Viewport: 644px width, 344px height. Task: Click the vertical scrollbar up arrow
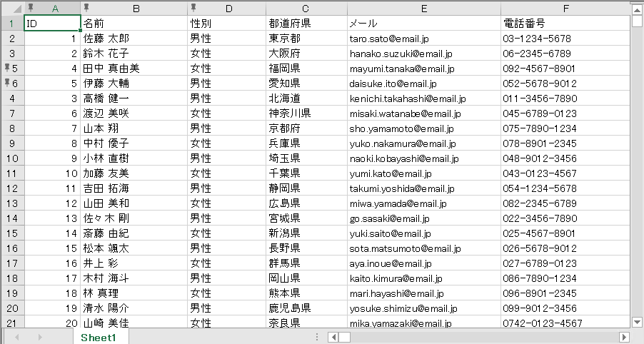pos(637,9)
